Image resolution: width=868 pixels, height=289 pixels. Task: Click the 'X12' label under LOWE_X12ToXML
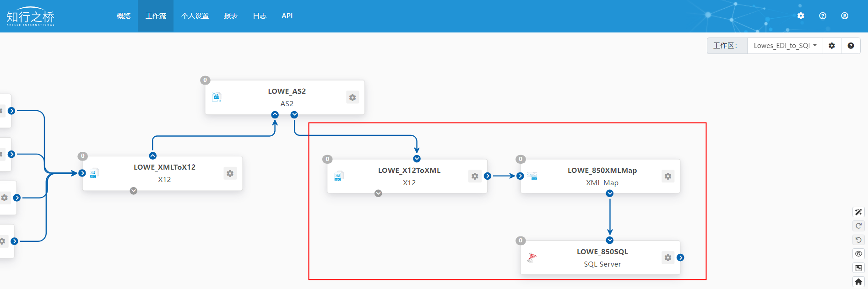coord(409,183)
